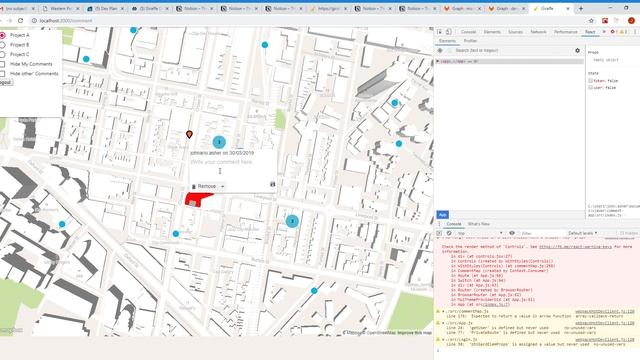Bookmark this page with the star icon
Image resolution: width=640 pixels, height=360 pixels.
point(591,20)
